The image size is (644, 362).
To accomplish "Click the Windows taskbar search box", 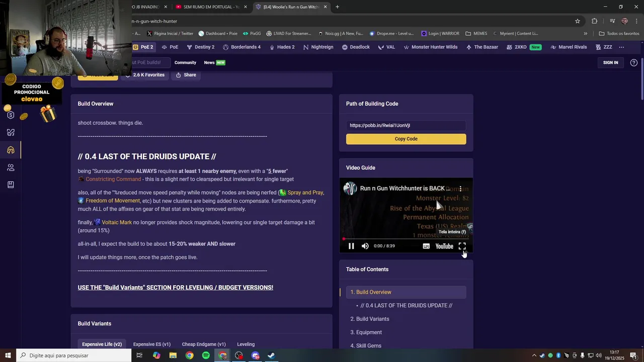I will coord(74,355).
